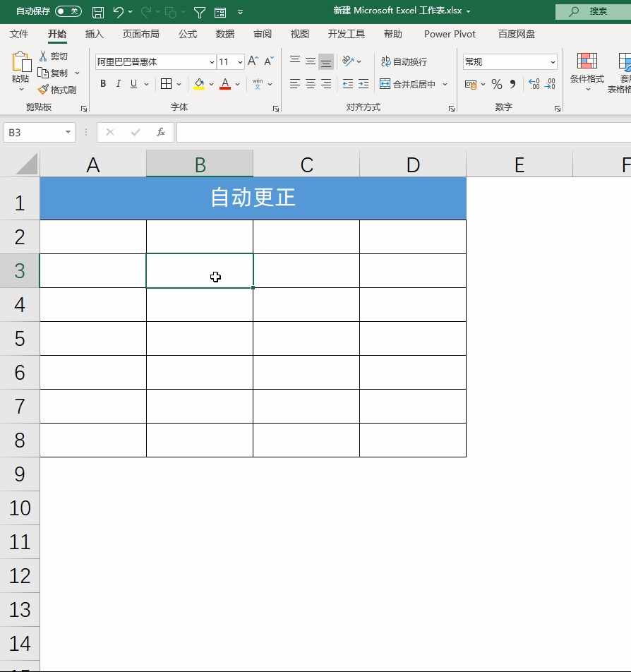This screenshot has width=631, height=672.
Task: Click the phonetic guide wén icon
Action: (x=258, y=84)
